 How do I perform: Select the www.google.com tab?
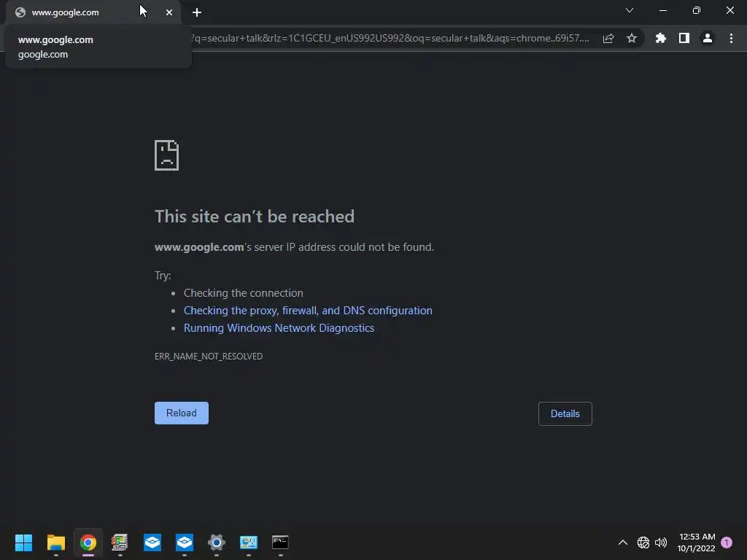93,12
